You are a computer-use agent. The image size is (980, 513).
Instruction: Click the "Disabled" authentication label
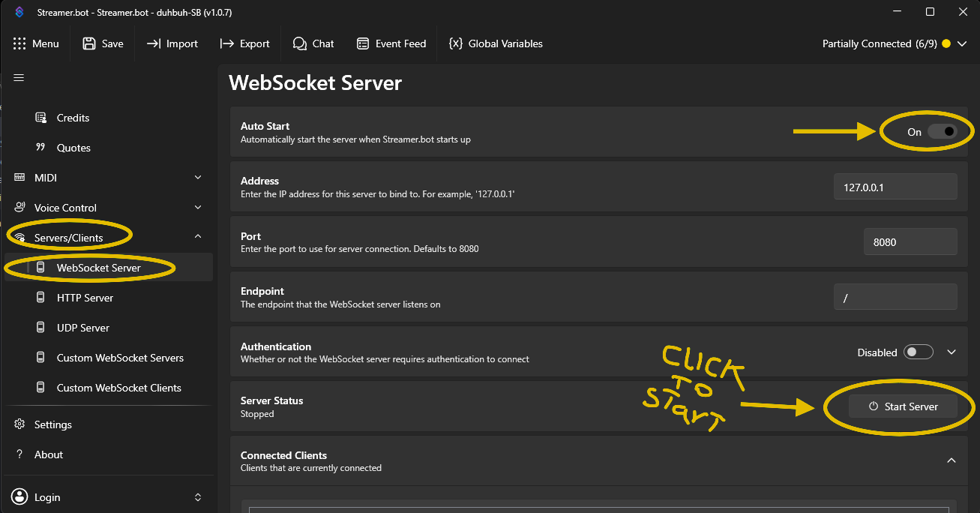[877, 352]
